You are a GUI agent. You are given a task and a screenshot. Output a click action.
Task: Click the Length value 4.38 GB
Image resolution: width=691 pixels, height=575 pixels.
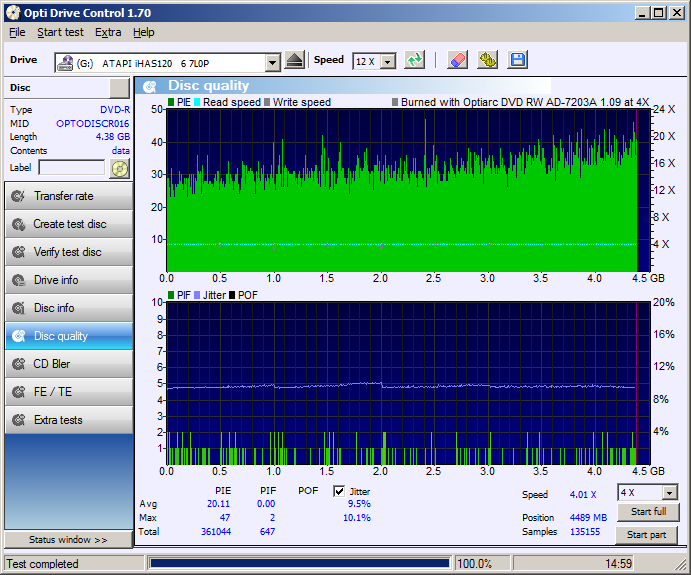[113, 137]
